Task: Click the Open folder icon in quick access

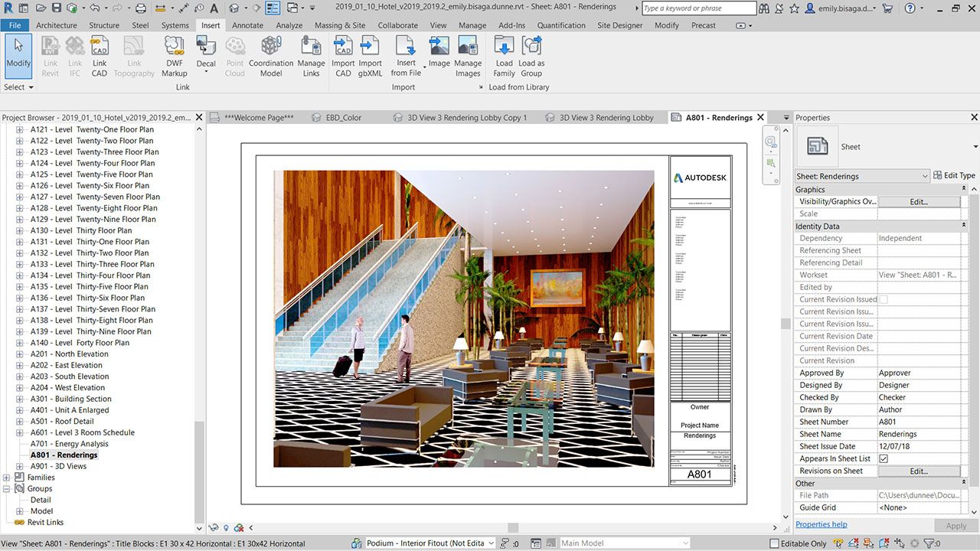Action: pos(41,8)
